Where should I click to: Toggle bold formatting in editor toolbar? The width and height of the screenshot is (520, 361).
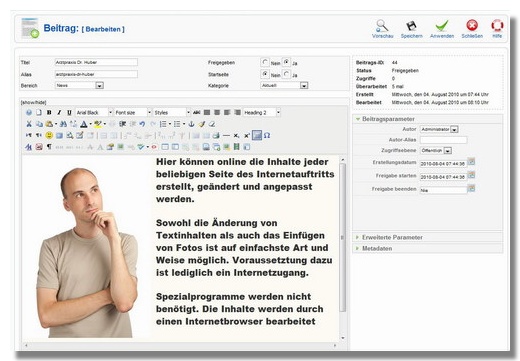point(49,112)
